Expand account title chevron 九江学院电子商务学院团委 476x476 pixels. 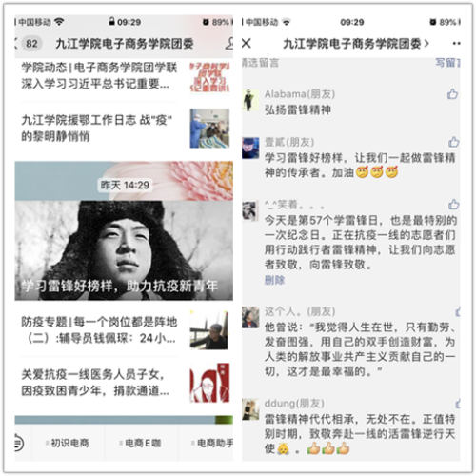(x=426, y=43)
